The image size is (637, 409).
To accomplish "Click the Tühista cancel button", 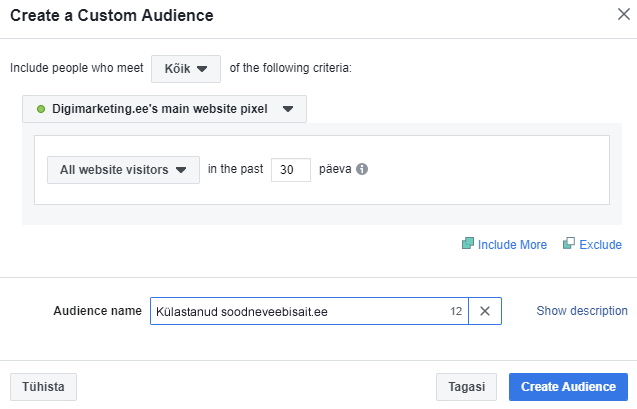I will pyautogui.click(x=43, y=387).
